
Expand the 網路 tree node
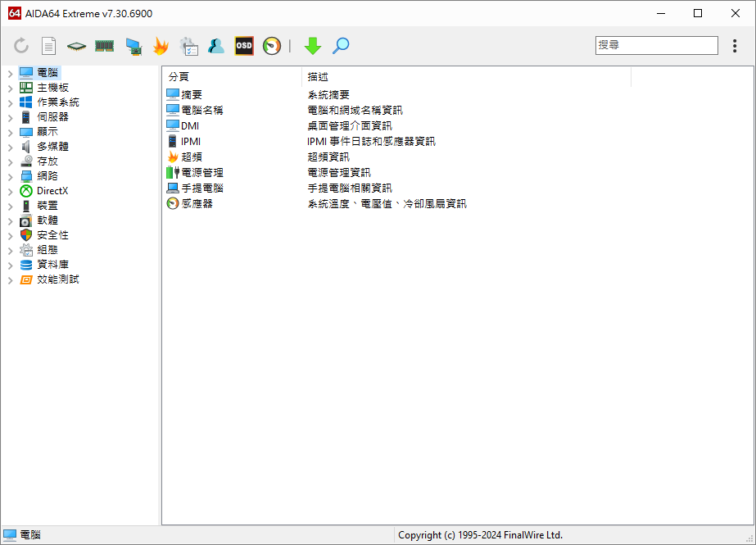(x=10, y=177)
